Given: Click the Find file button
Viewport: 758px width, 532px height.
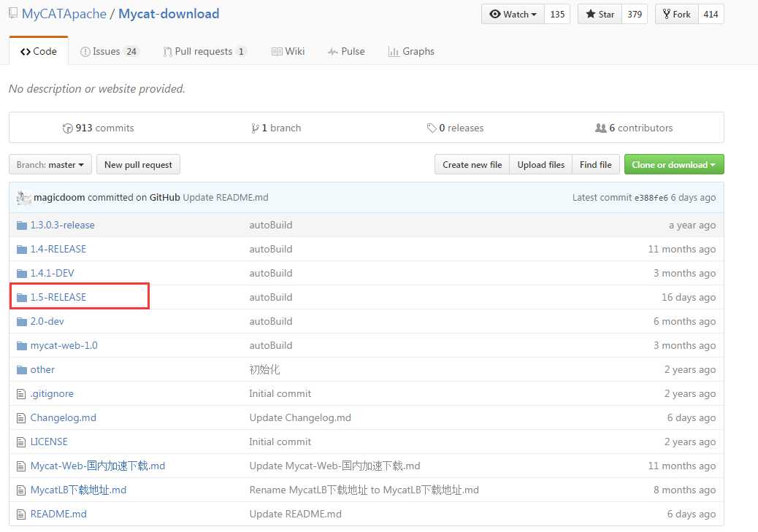Looking at the screenshot, I should point(596,165).
